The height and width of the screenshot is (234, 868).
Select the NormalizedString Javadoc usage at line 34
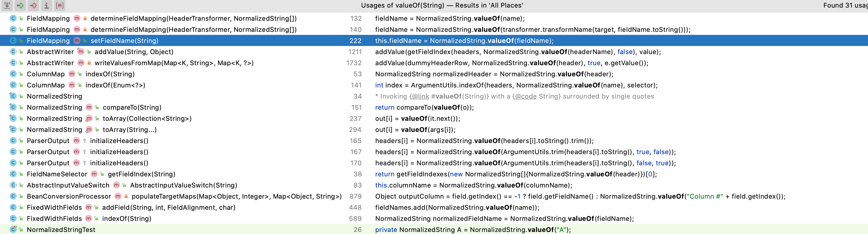click(x=434, y=96)
